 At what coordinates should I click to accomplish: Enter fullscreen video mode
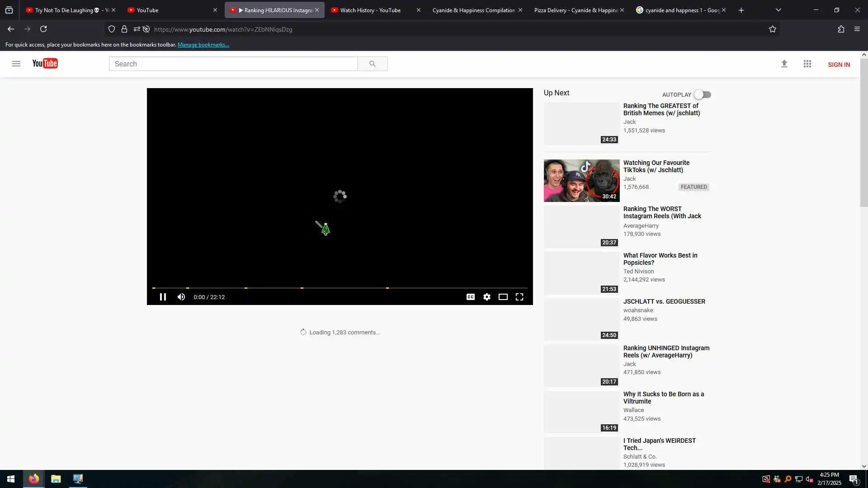coord(519,297)
